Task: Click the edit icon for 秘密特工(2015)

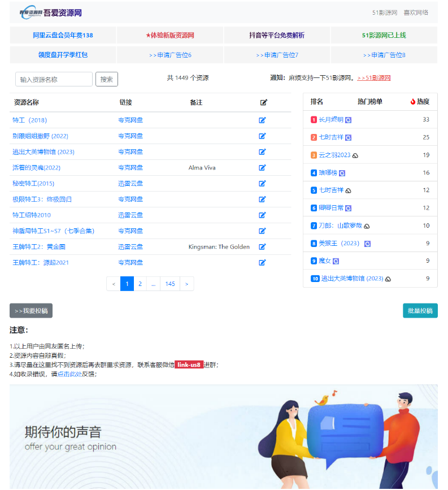Action: click(x=262, y=184)
